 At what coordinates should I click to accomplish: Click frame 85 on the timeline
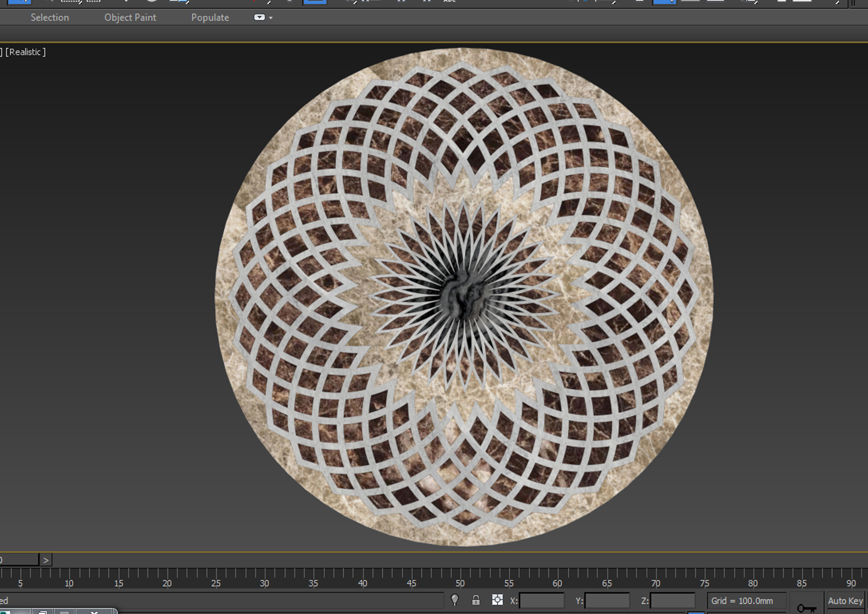coord(801,584)
